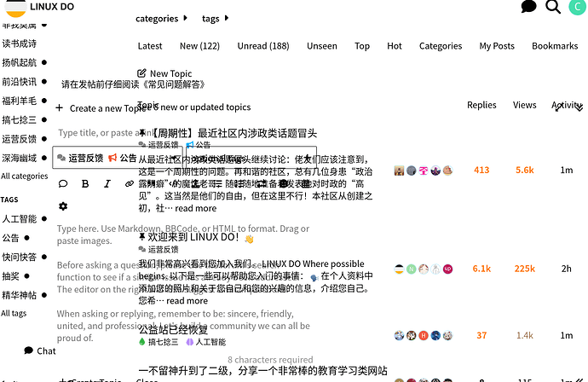Insert a hyperlink with the chain icon

(x=130, y=183)
